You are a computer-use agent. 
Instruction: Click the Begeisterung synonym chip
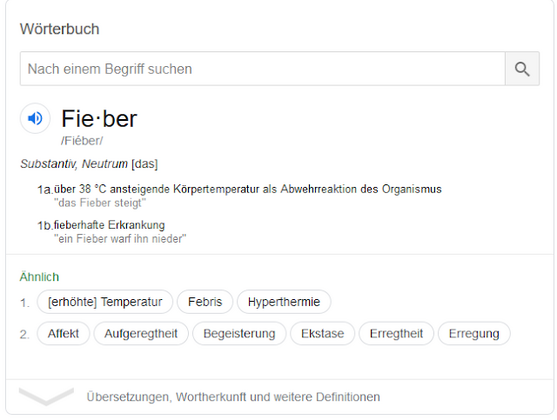tap(239, 334)
